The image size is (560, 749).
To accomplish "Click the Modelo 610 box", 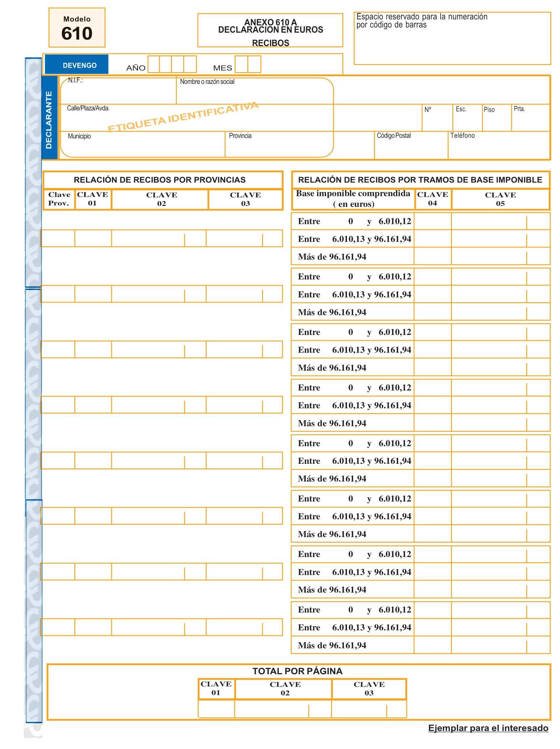I will click(x=77, y=28).
